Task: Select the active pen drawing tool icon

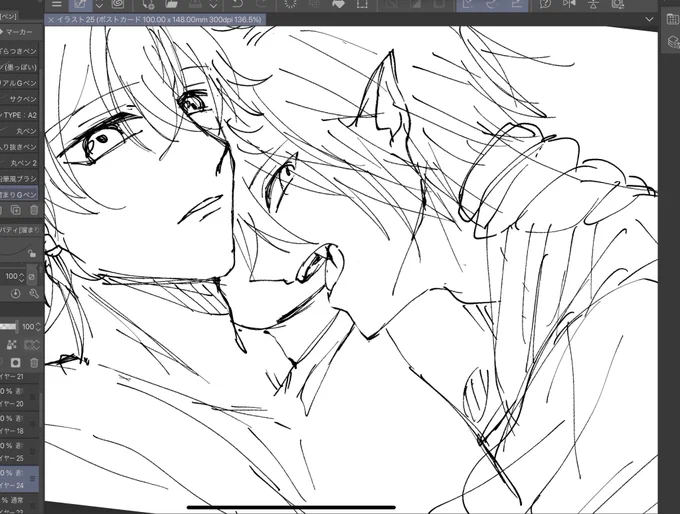Action: point(80,4)
